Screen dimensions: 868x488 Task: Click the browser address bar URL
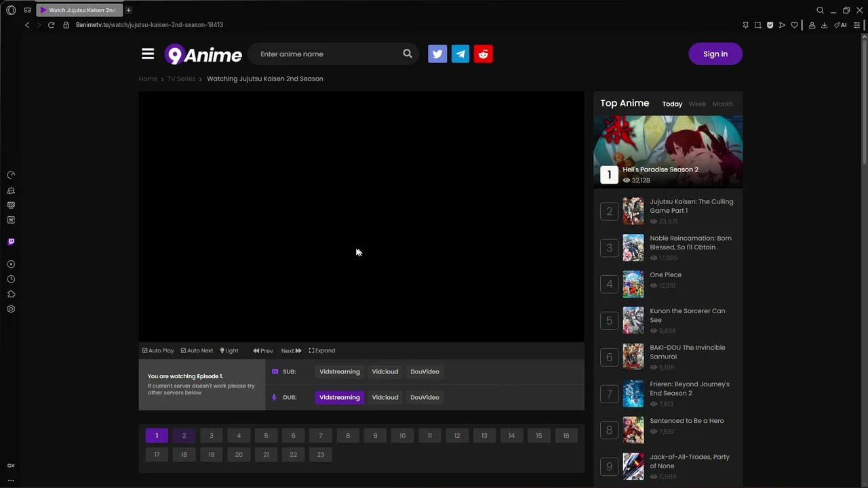(149, 25)
